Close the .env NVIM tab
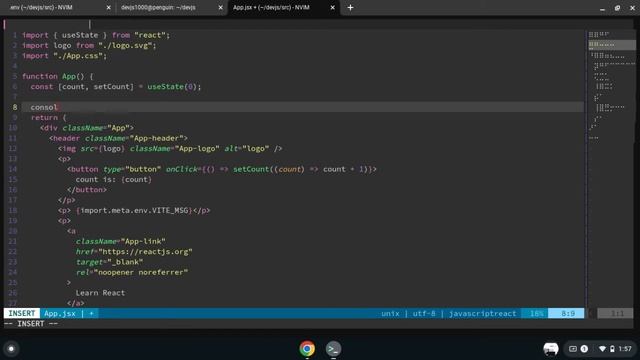The width and height of the screenshot is (640, 360). [x=109, y=7]
